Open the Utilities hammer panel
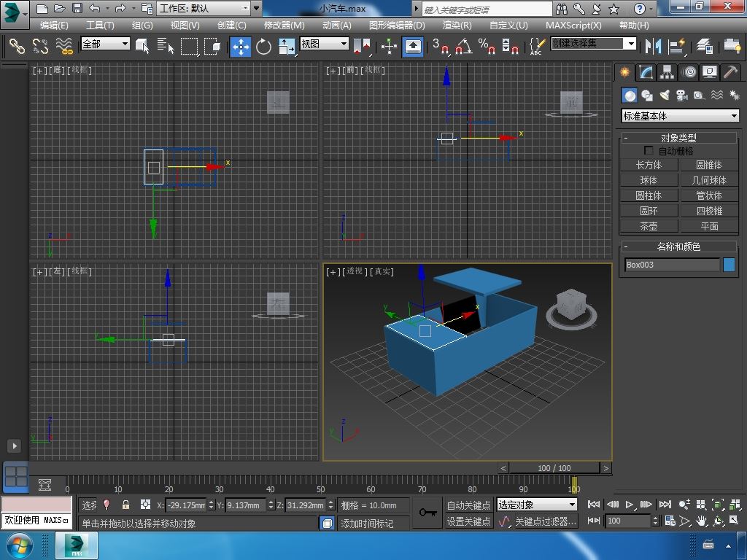Viewport: 747px width, 560px height. pos(730,71)
